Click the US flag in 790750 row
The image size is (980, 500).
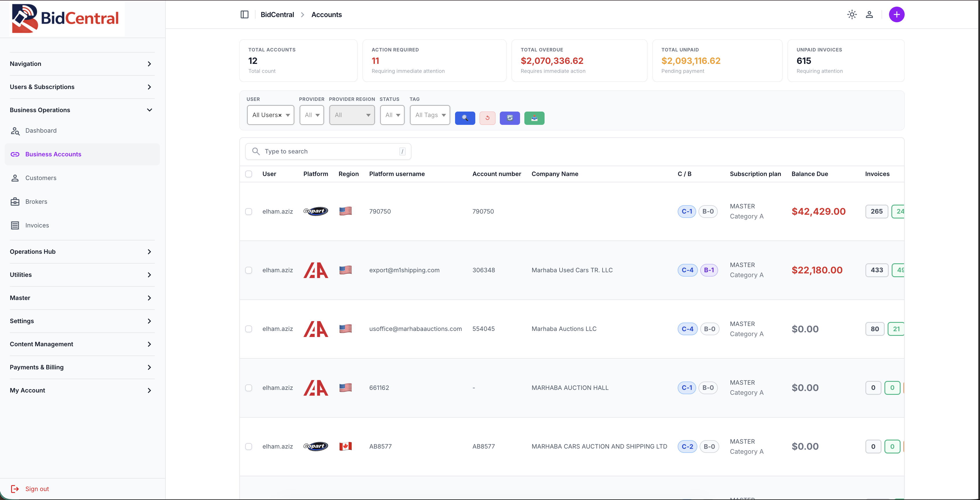345,211
